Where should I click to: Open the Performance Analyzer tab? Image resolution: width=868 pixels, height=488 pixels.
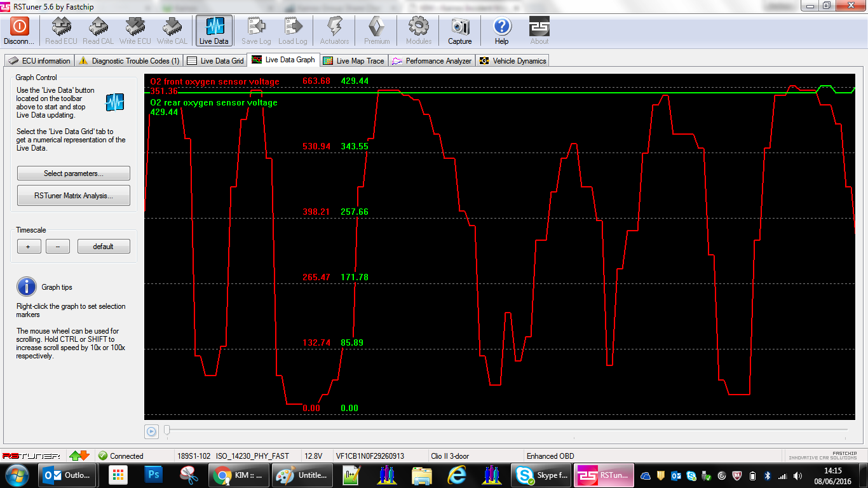pyautogui.click(x=432, y=61)
